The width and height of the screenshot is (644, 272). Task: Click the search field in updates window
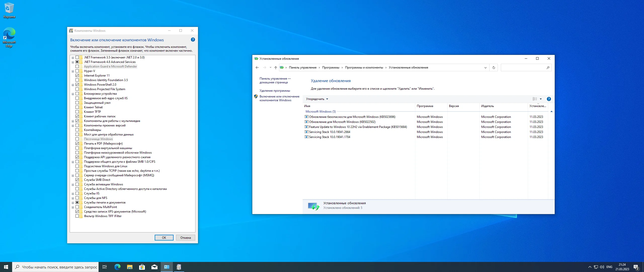(x=523, y=67)
